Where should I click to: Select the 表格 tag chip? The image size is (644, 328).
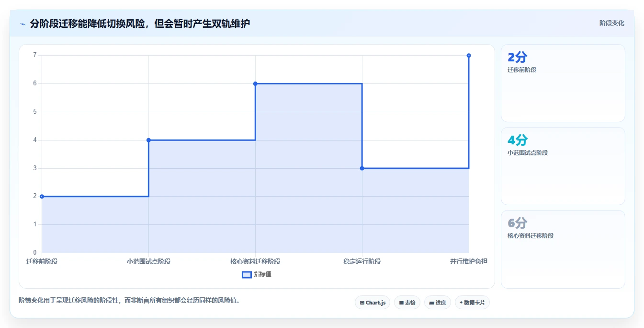click(x=407, y=303)
